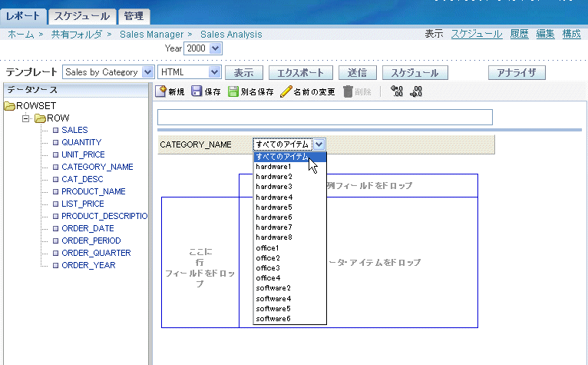Click the 新規 (New) icon

(x=160, y=91)
